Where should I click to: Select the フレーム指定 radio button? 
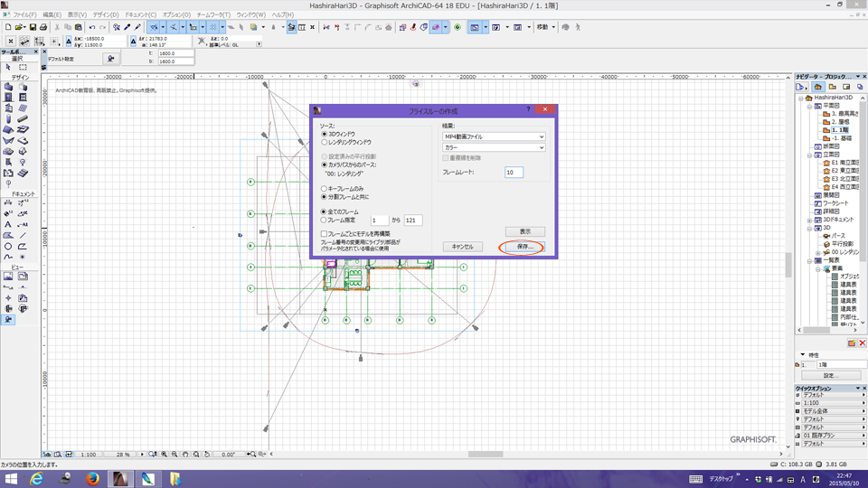click(x=325, y=221)
